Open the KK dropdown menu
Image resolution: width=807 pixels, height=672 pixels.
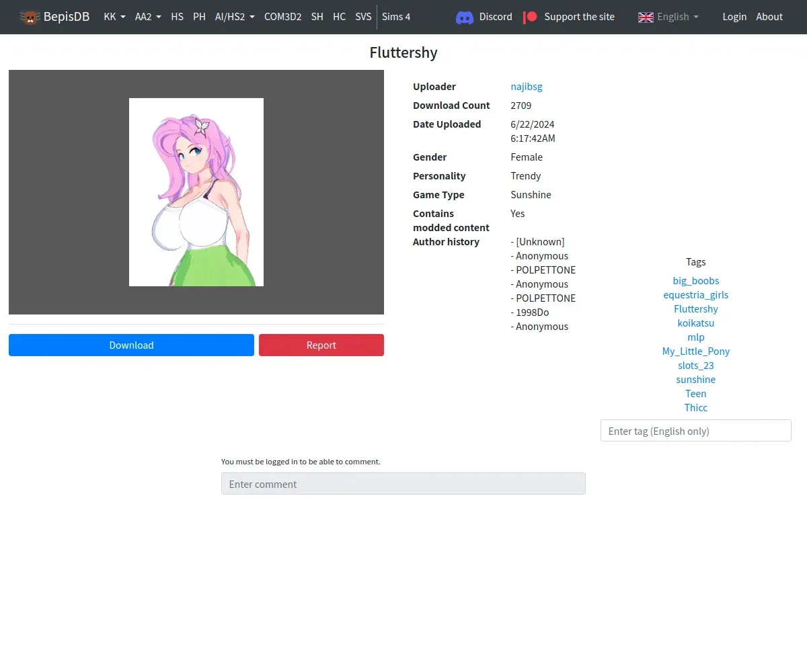(114, 17)
